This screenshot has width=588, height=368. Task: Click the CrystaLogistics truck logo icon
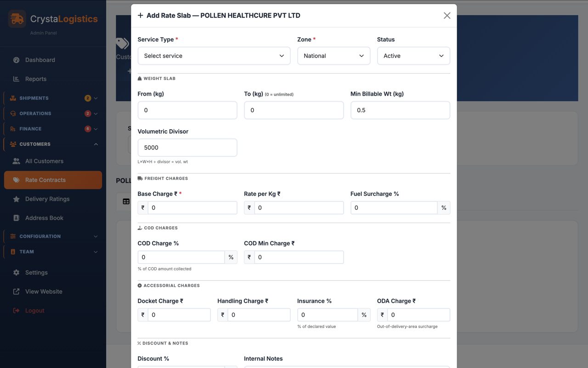(17, 19)
